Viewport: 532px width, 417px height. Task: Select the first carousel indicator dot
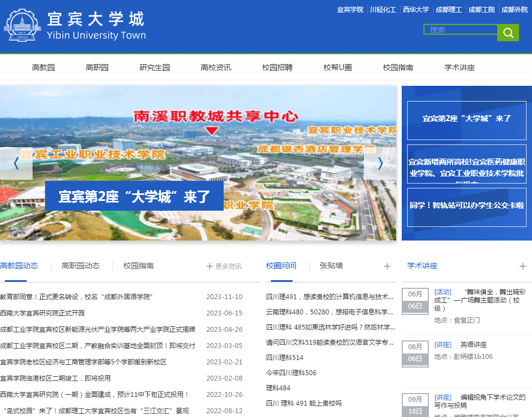[320, 228]
